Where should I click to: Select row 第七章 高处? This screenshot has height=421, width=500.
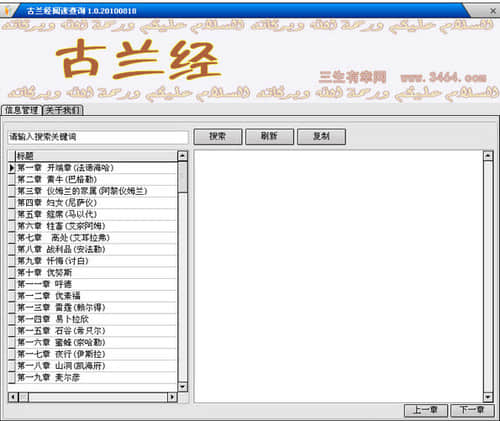[x=96, y=238]
